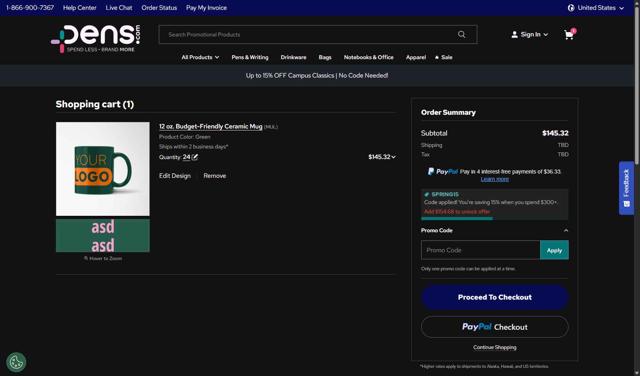
Task: Remove the ceramic mug from cart
Action: tap(215, 176)
